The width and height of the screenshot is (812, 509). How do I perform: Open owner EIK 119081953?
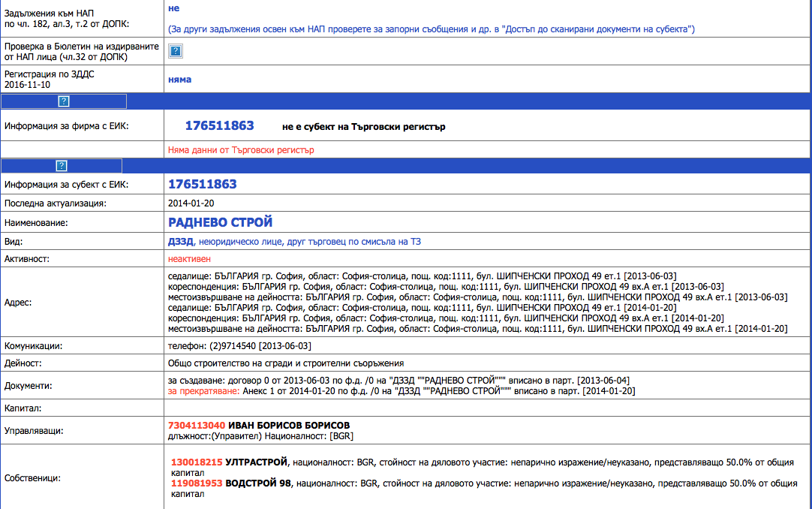[197, 483]
